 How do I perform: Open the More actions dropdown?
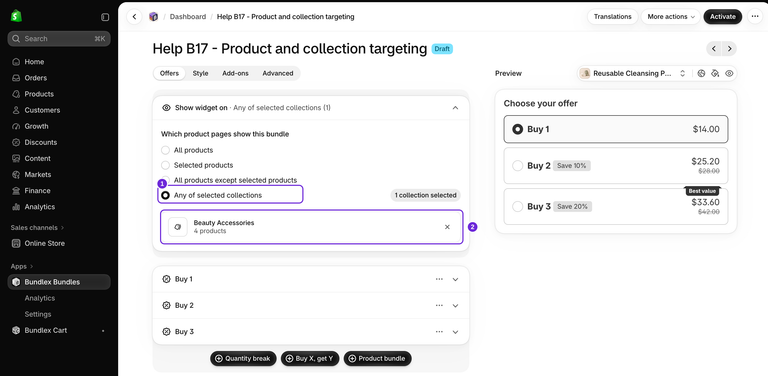pyautogui.click(x=671, y=17)
